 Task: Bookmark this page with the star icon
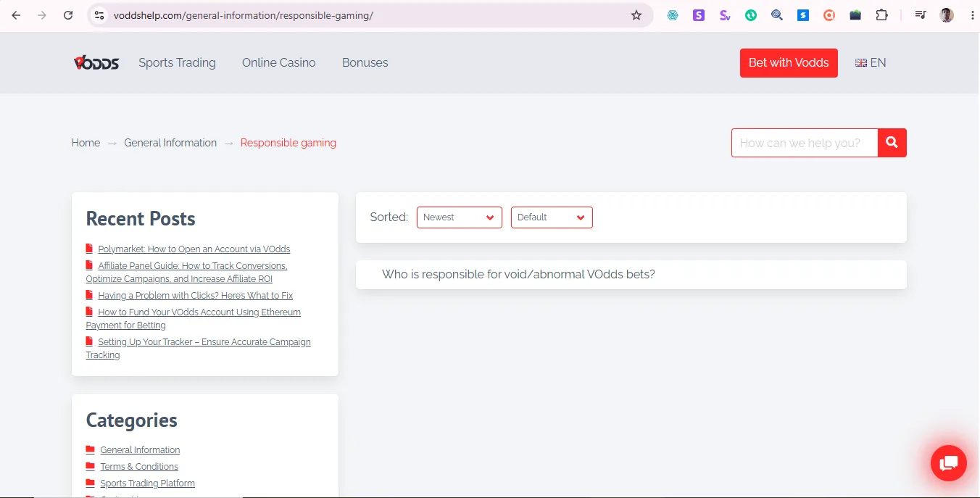click(636, 15)
